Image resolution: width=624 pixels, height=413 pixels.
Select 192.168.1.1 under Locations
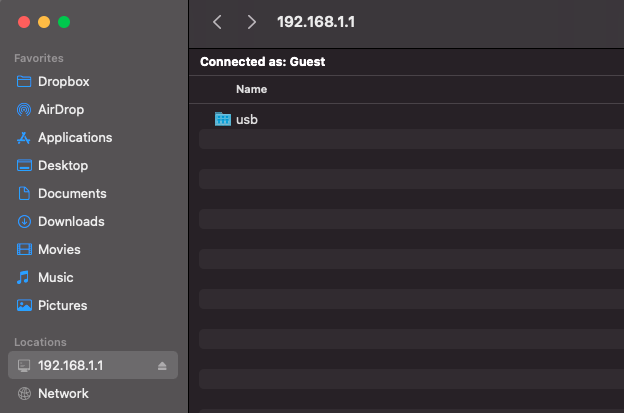coord(93,365)
